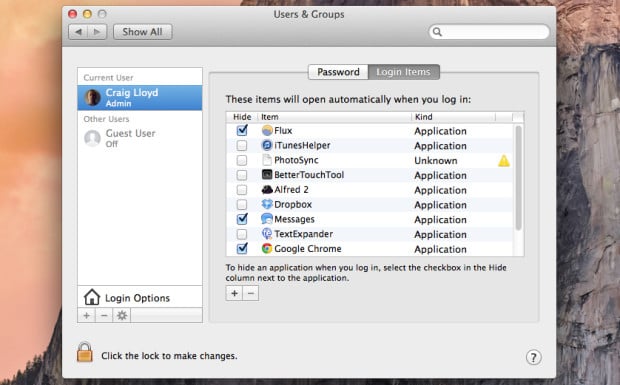Go back with the left arrow
Screen dimensions: 620x385
(x=78, y=32)
